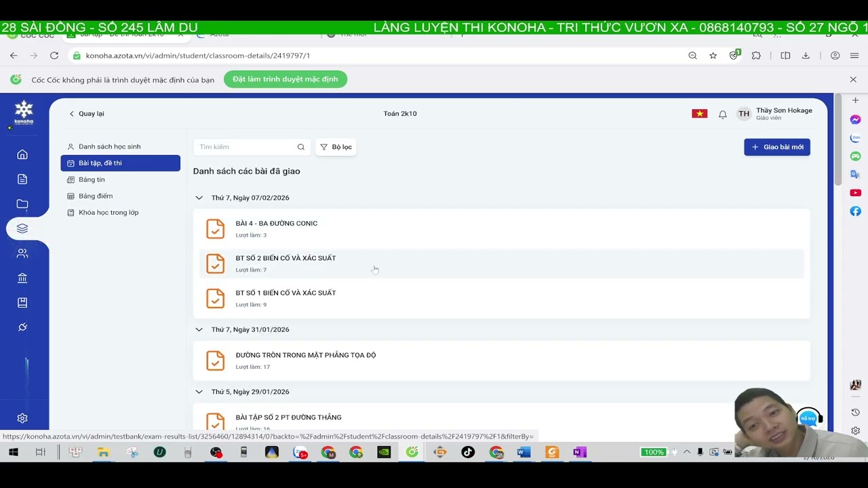Click the zoom-out magnifier in address bar
The image size is (868, 488).
pos(692,56)
